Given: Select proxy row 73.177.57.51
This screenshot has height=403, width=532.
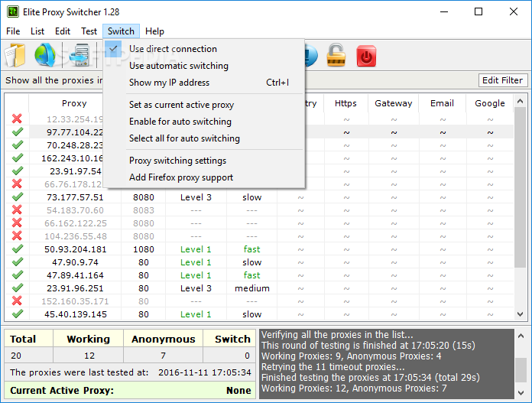Looking at the screenshot, I should click(x=259, y=197).
